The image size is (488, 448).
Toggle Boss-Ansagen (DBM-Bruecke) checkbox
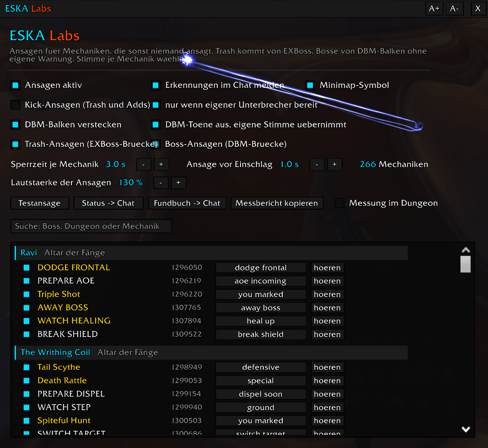tap(156, 144)
